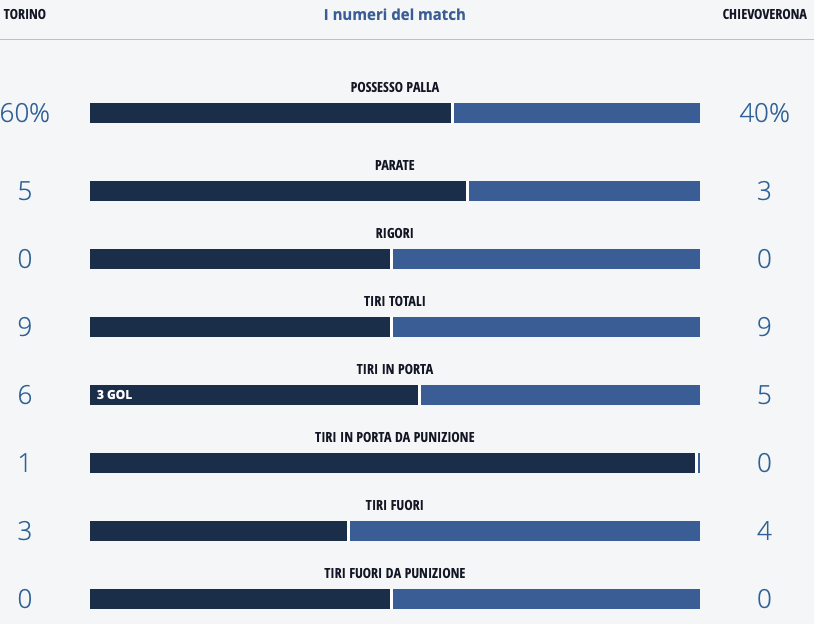This screenshot has width=814, height=624.
Task: Click Torino's 60% possession value
Action: click(x=25, y=113)
